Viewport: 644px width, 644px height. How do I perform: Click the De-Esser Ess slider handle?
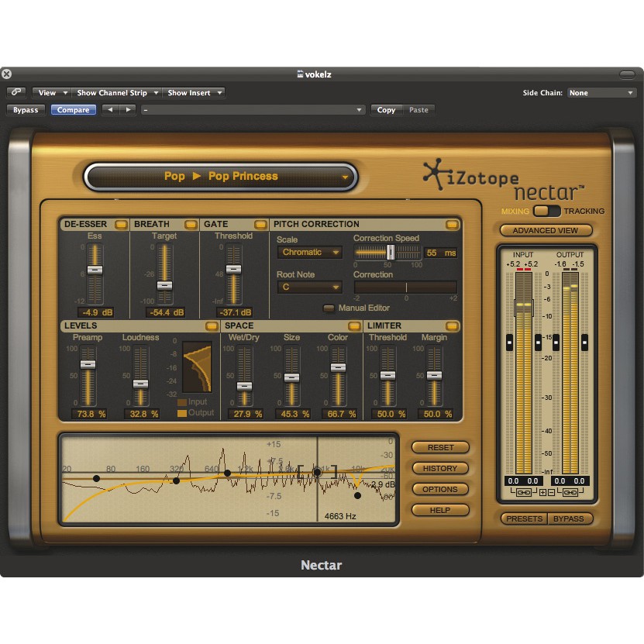pos(95,270)
